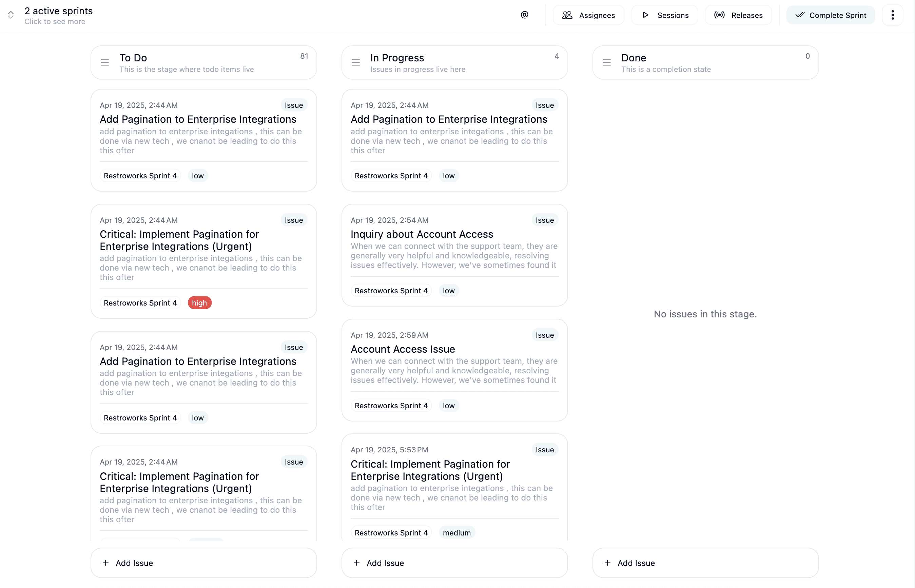This screenshot has width=915, height=588.
Task: Click the To Do column drag handle icon
Action: (x=105, y=62)
